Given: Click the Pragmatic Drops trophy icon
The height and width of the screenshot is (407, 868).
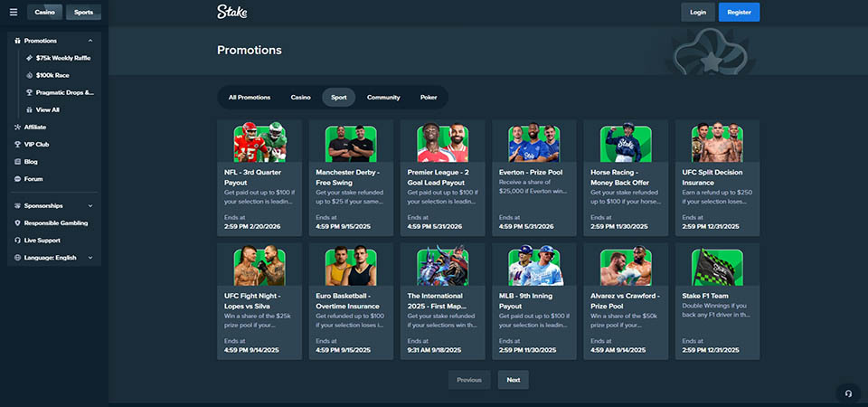Looking at the screenshot, I should [29, 92].
